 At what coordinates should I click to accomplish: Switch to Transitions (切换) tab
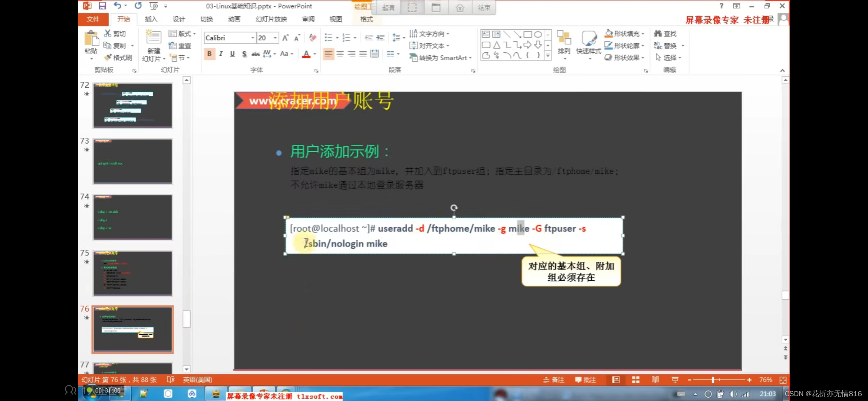pyautogui.click(x=207, y=19)
